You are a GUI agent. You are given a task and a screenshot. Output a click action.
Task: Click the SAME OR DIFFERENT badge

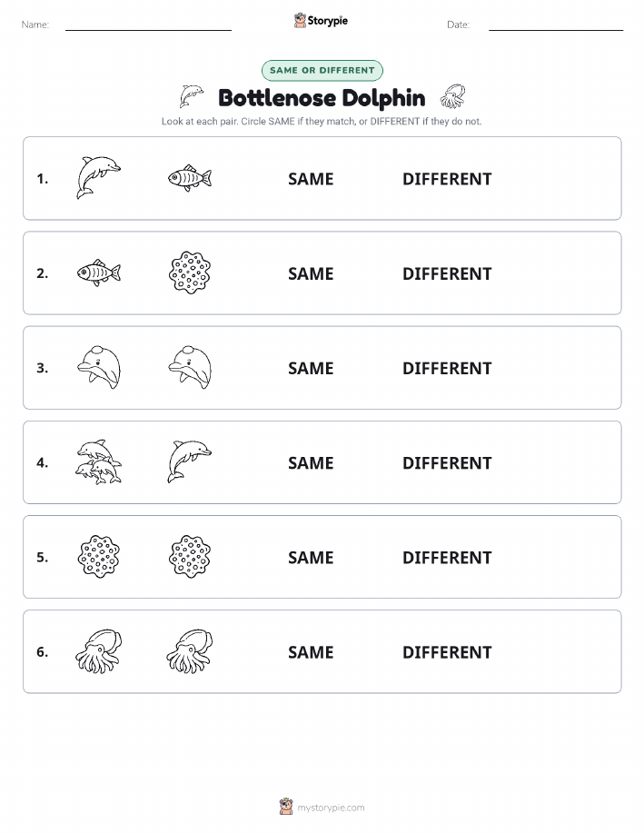coord(322,70)
